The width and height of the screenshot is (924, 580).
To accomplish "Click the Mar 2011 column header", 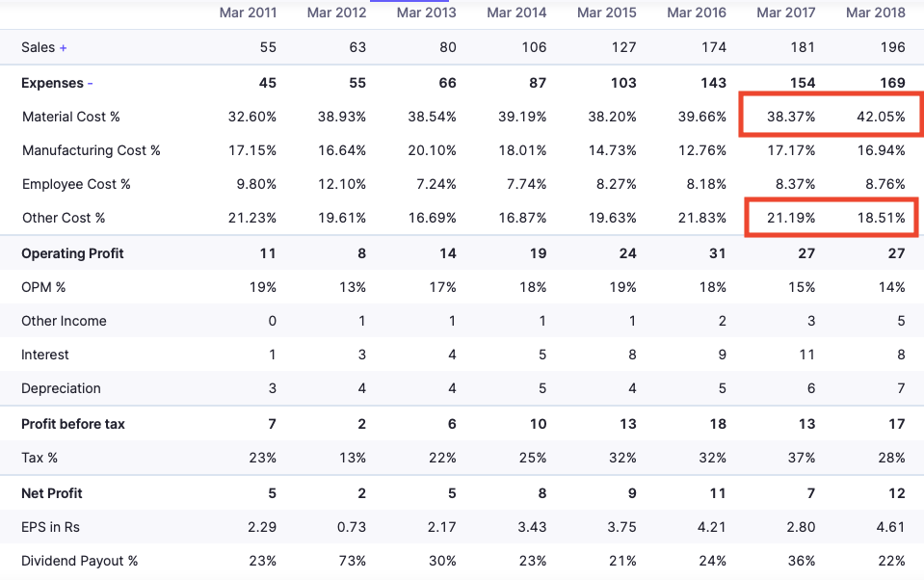I will tap(248, 13).
